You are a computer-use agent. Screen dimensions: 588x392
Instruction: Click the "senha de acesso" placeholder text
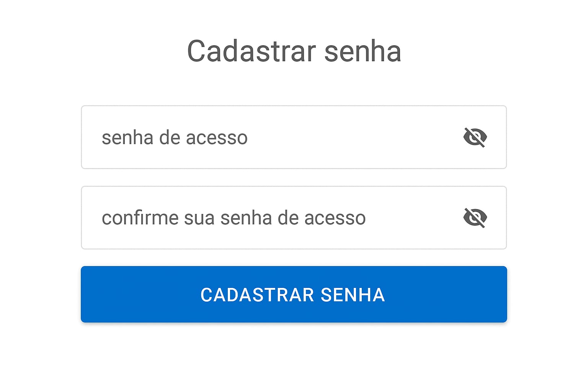point(175,137)
